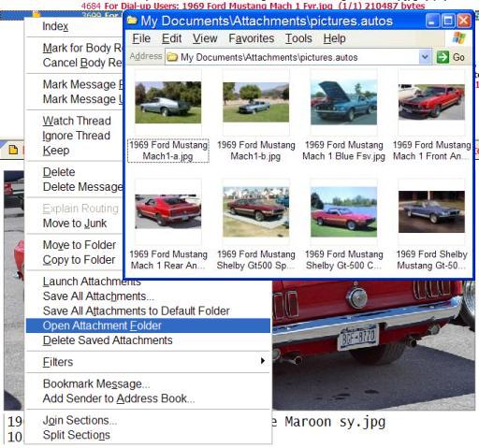479x448 pixels.
Task: Open the View menu in Explorer window
Action: 205,38
